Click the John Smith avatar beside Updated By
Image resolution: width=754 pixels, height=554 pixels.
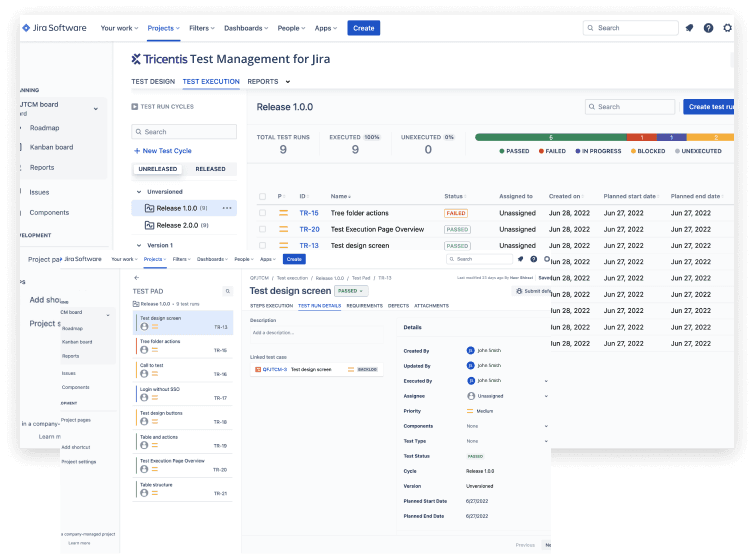pos(471,365)
